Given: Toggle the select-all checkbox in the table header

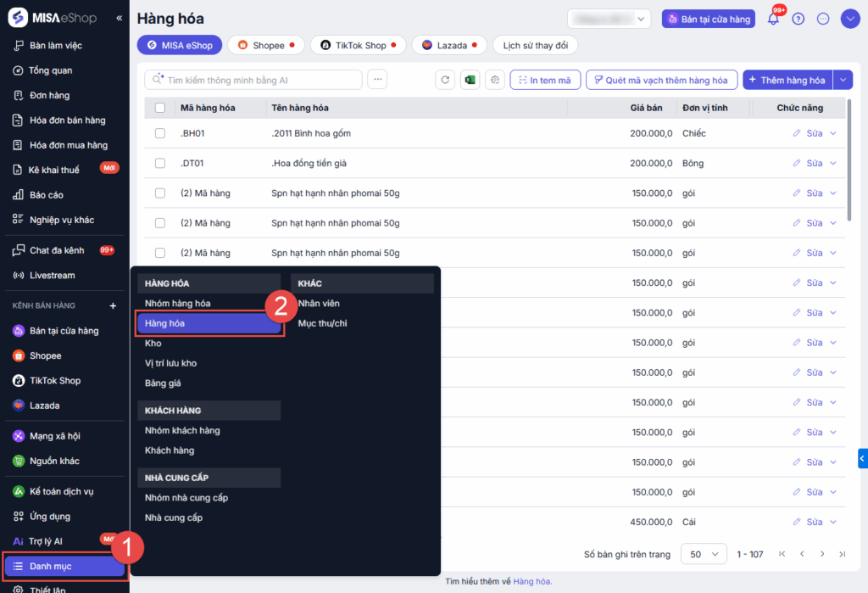Looking at the screenshot, I should tap(160, 108).
